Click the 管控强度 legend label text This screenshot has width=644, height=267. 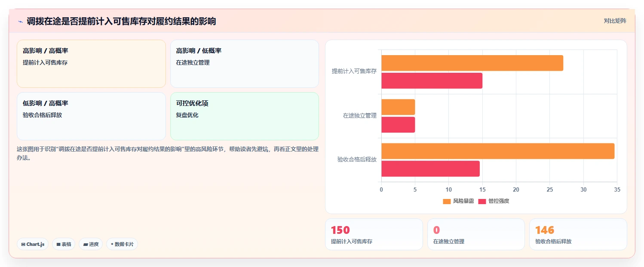(x=499, y=201)
